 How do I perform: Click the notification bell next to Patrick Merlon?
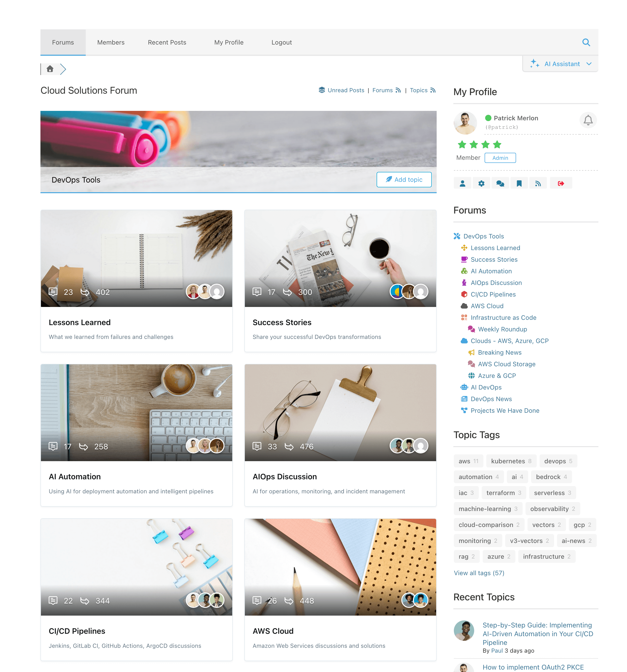(588, 120)
